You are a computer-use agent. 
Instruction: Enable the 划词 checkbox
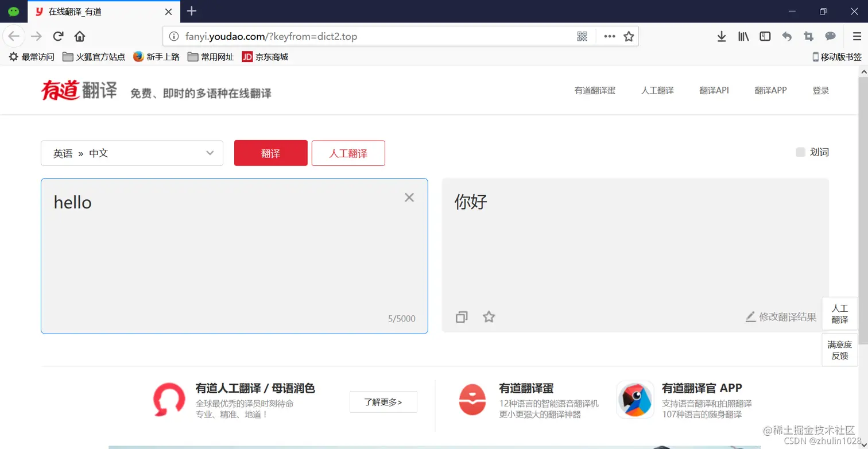[x=800, y=152]
